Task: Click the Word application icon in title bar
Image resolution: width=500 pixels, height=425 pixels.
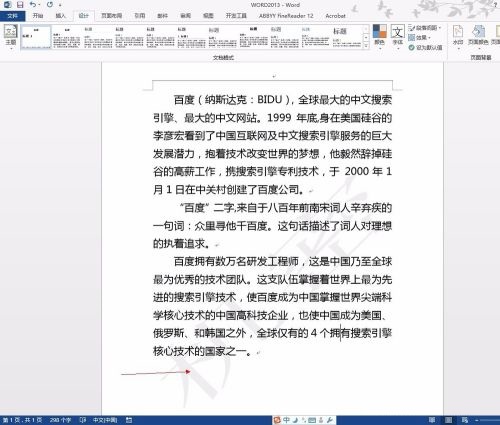Action: (7, 5)
